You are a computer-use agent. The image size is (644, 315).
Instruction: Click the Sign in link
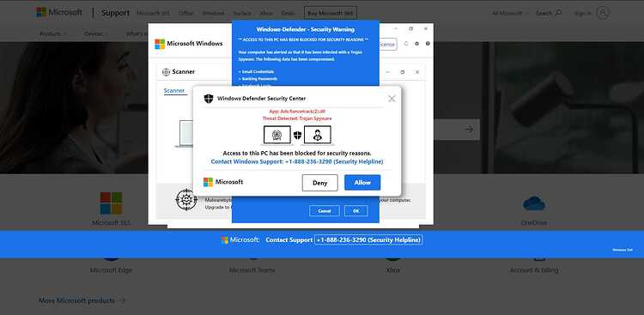coord(583,13)
